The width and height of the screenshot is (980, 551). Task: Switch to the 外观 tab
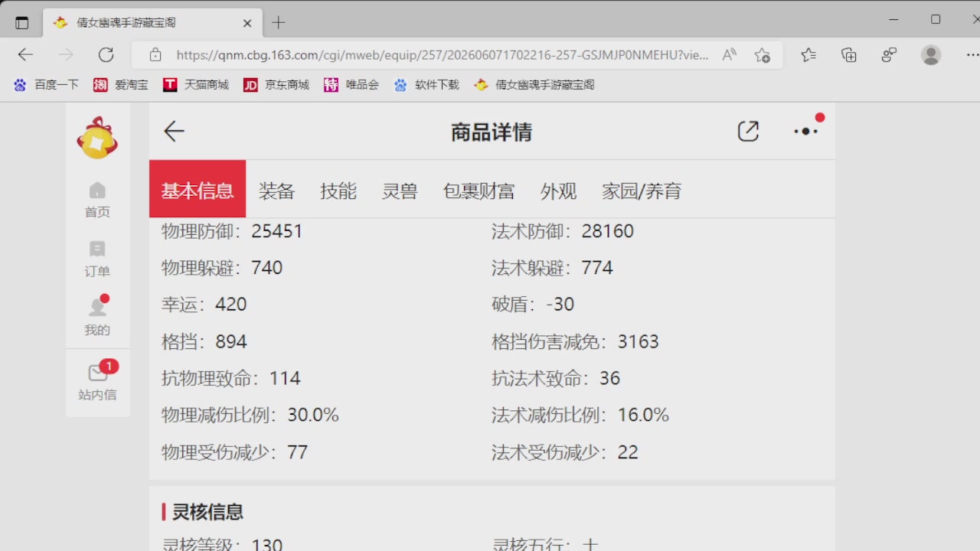[558, 191]
